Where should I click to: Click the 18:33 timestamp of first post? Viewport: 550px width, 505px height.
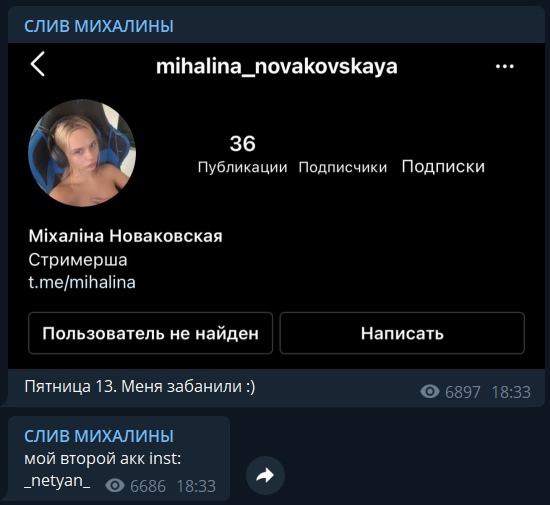(x=511, y=392)
